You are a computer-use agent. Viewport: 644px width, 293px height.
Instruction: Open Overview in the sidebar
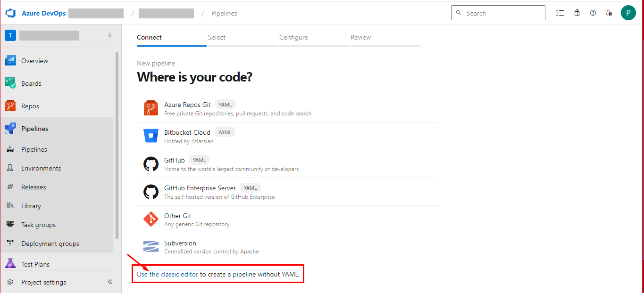tap(34, 61)
